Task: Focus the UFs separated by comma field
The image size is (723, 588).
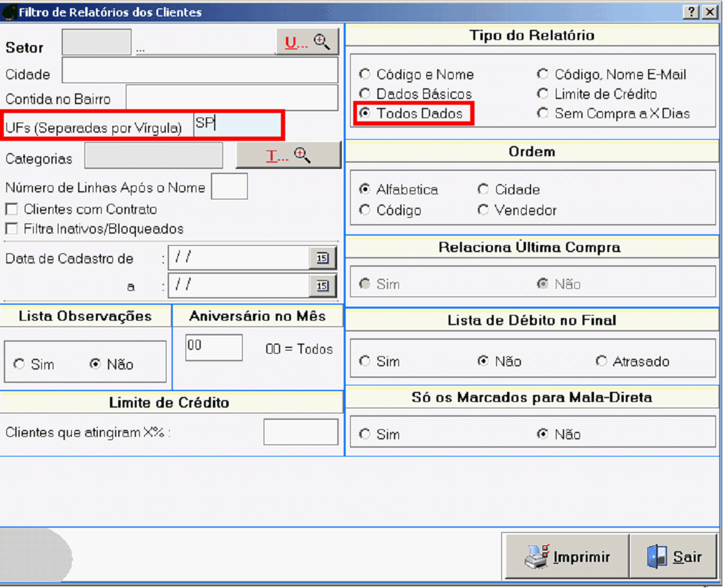Action: coord(238,124)
